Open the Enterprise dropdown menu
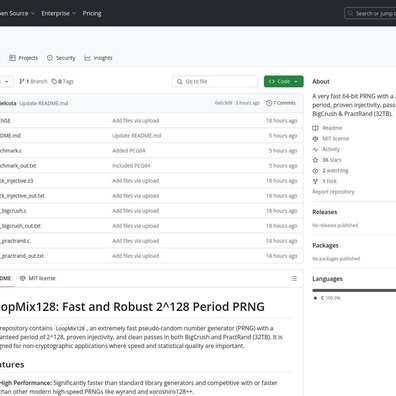 click(x=58, y=13)
